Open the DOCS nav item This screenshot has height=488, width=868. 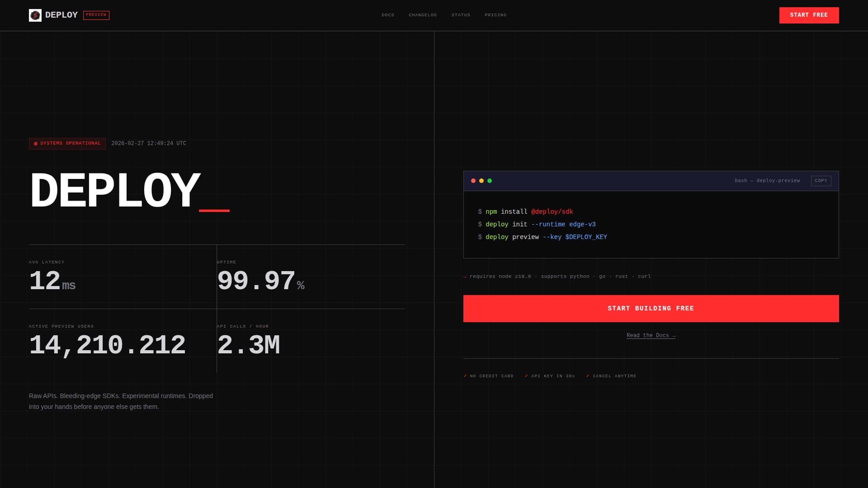(388, 15)
